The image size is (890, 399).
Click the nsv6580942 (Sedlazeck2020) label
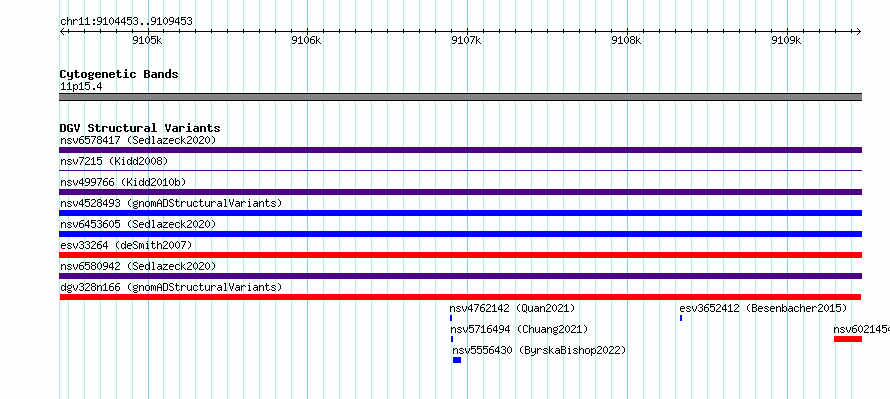(138, 266)
